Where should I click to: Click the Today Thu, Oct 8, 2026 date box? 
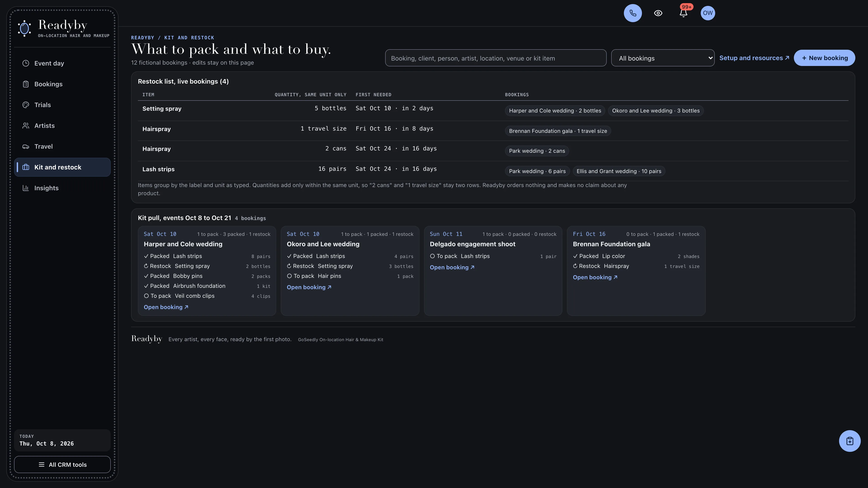pyautogui.click(x=62, y=440)
